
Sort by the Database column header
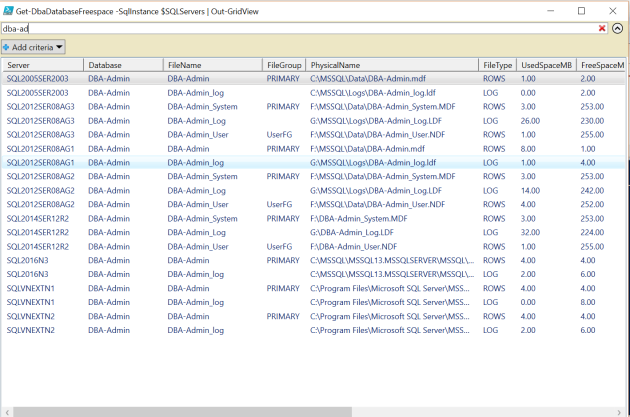[123, 65]
